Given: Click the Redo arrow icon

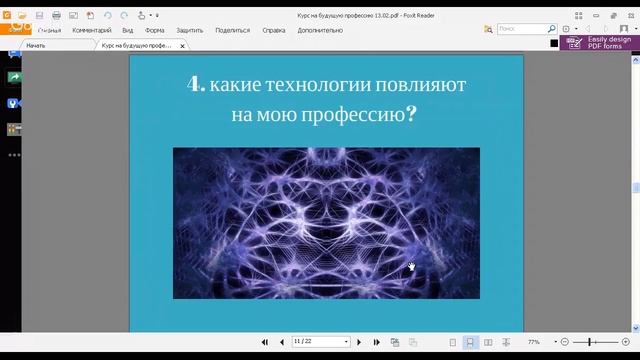Looking at the screenshot, I should pos(124,16).
